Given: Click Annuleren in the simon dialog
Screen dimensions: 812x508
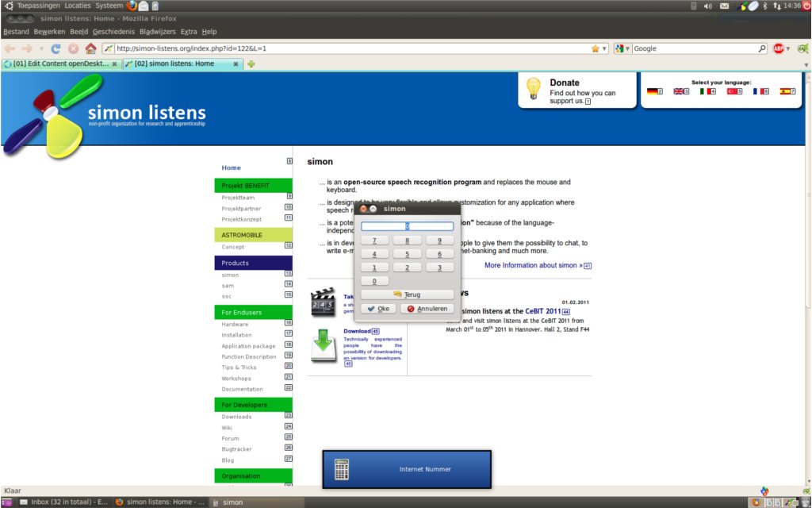Looking at the screenshot, I should 427,309.
